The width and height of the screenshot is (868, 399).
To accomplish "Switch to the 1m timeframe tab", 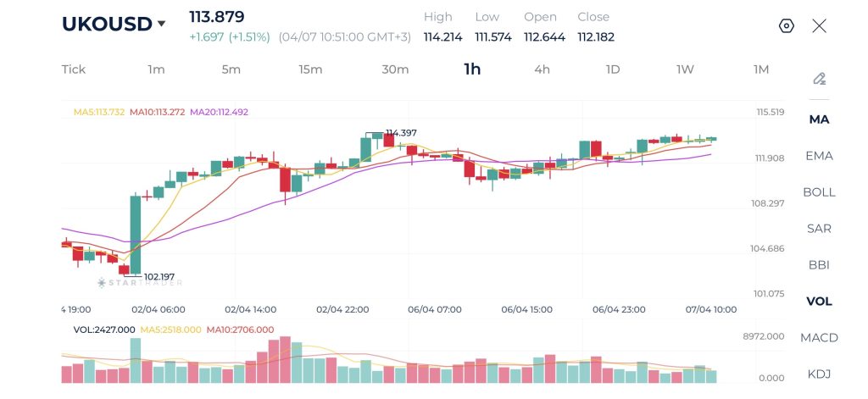I will (156, 69).
